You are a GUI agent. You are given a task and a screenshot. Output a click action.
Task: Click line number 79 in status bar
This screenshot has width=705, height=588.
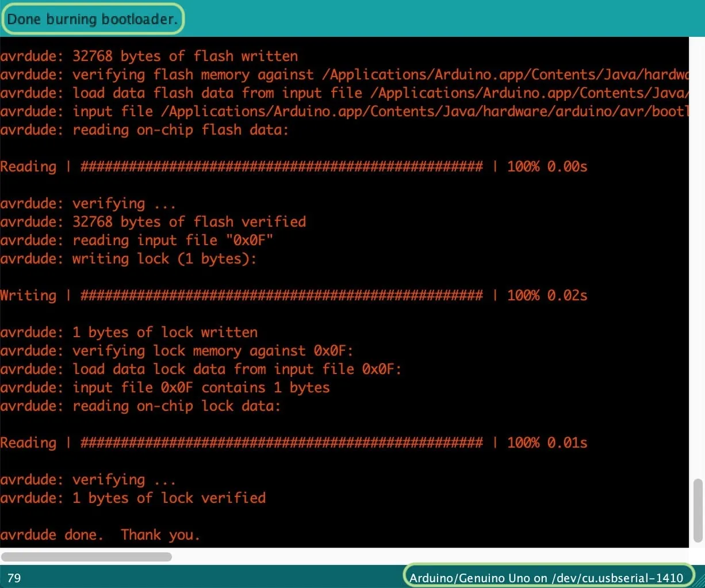[x=14, y=578]
